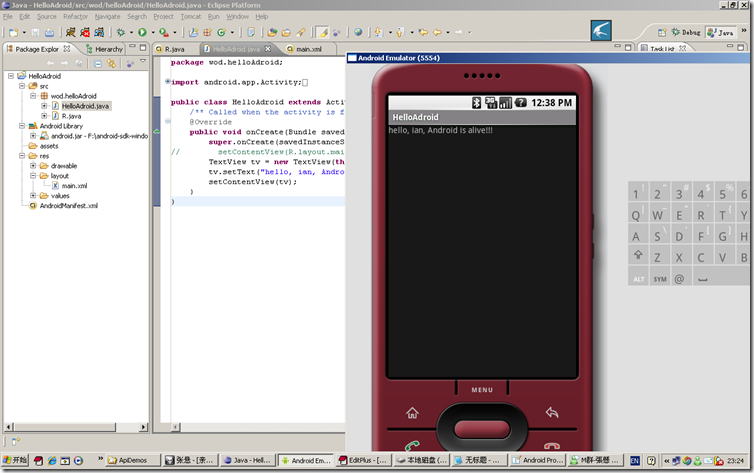
Task: Open Package Explorer view menu triangle
Action: [143, 61]
